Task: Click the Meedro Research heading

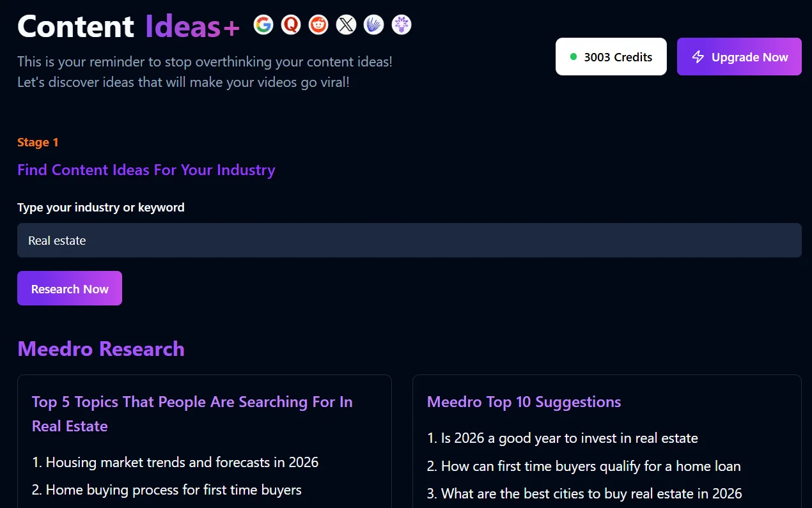Action: 100,349
